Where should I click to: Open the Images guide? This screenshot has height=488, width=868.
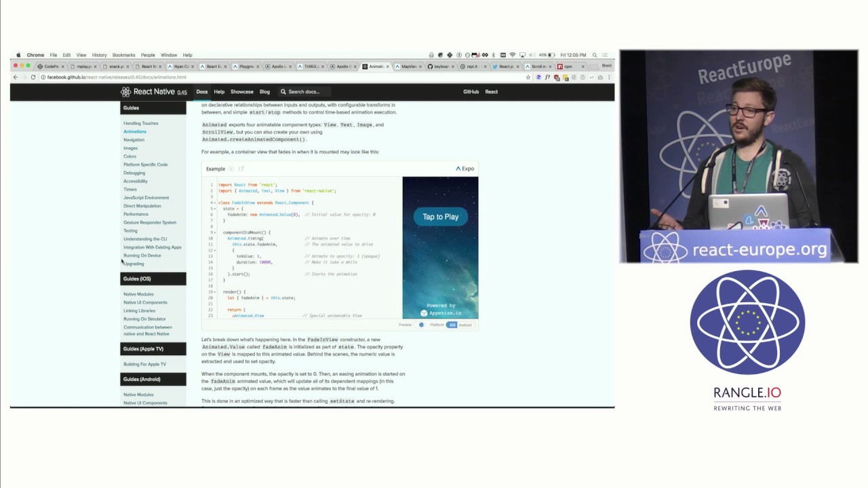point(130,148)
